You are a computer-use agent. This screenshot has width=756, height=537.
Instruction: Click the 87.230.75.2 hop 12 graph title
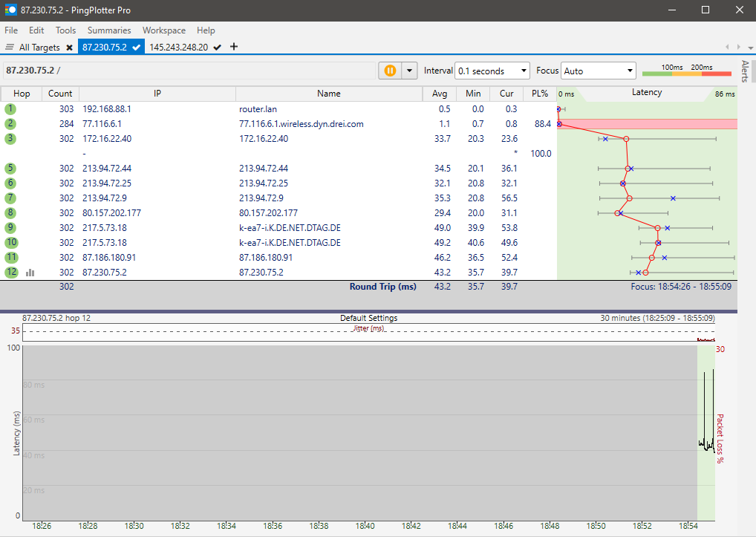tap(56, 318)
